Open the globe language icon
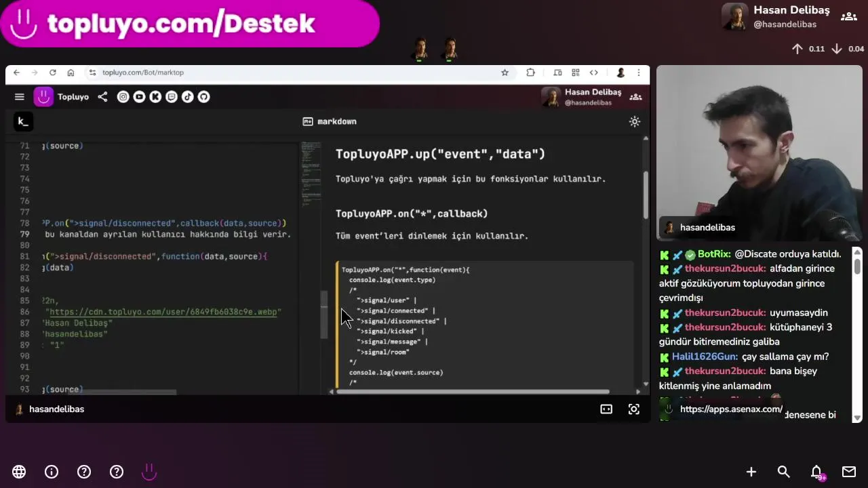868x488 pixels. (19, 472)
